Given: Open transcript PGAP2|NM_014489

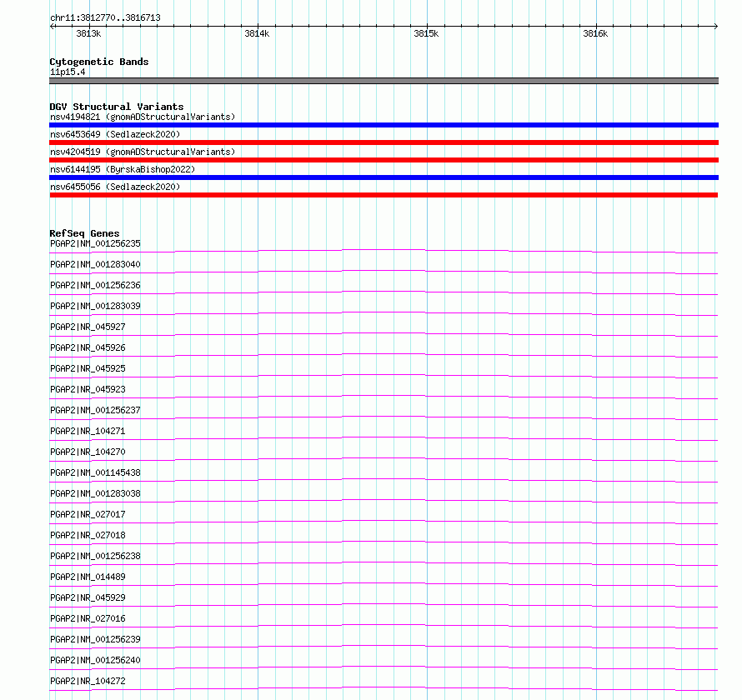Looking at the screenshot, I should point(88,577).
